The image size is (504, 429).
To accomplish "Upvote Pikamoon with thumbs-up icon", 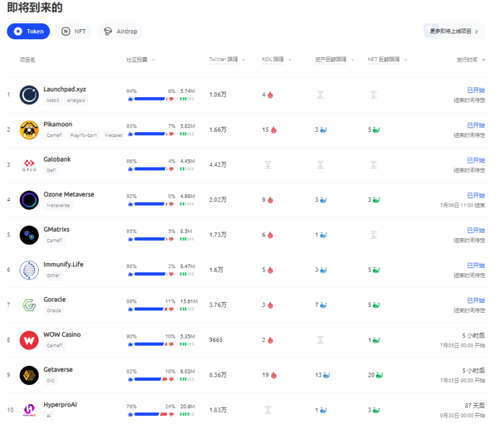I will (130, 134).
